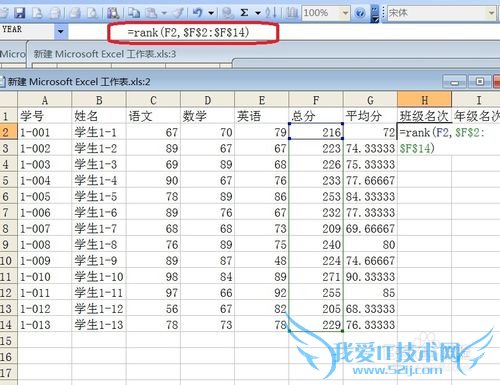Click English score 92 for 学生1-11
Screen dimensions: 500x385
point(262,293)
